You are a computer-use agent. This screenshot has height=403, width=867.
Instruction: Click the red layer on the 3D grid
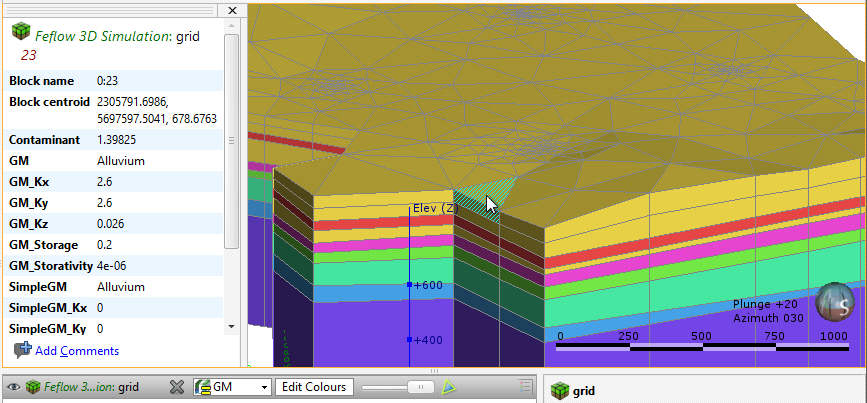tap(700, 259)
